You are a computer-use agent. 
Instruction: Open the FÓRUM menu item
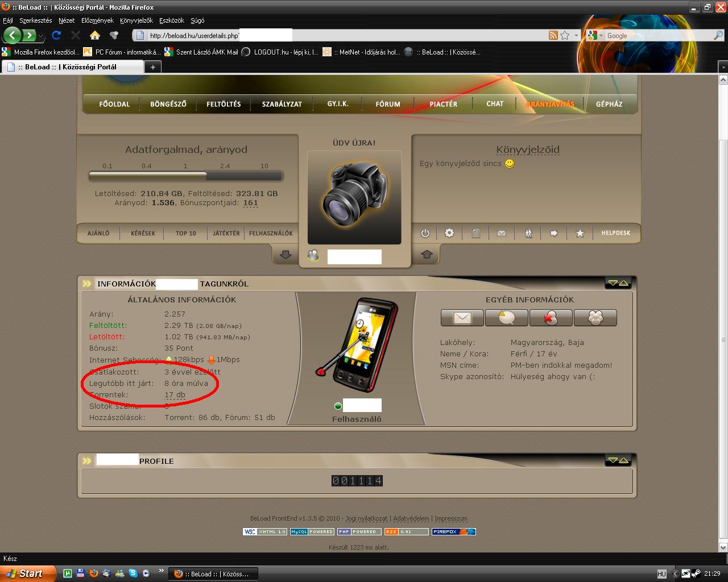388,104
